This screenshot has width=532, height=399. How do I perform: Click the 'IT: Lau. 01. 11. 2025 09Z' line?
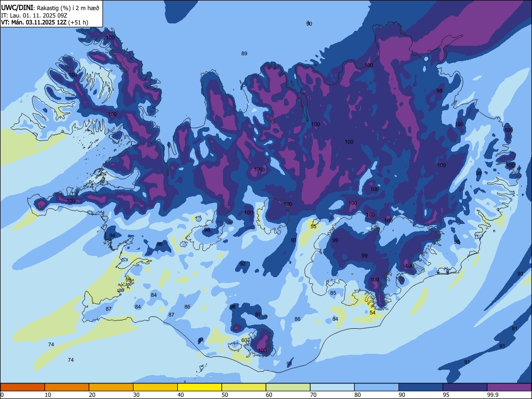[34, 15]
